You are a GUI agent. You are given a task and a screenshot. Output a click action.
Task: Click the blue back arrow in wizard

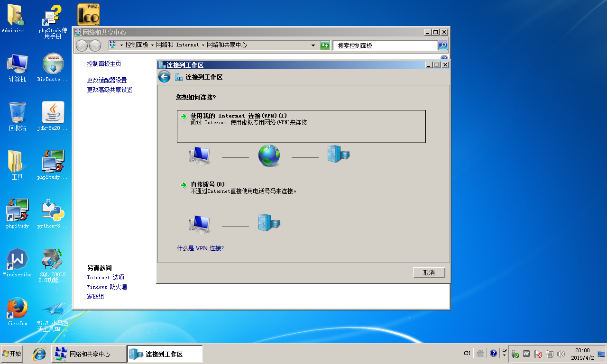coord(164,77)
